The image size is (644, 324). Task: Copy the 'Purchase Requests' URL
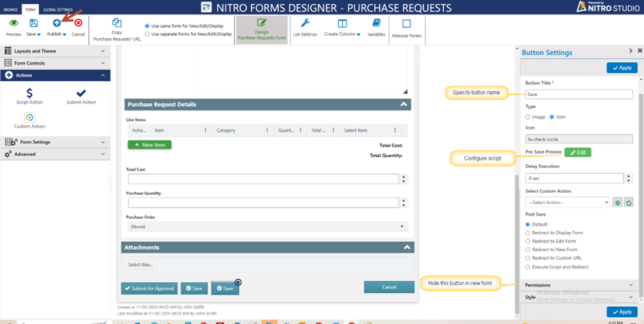click(116, 23)
